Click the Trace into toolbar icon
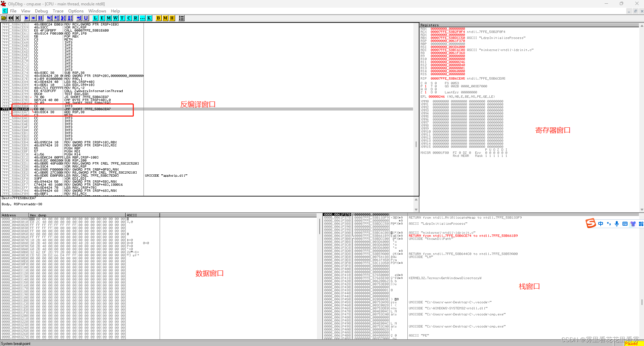This screenshot has width=644, height=346. [x=63, y=18]
